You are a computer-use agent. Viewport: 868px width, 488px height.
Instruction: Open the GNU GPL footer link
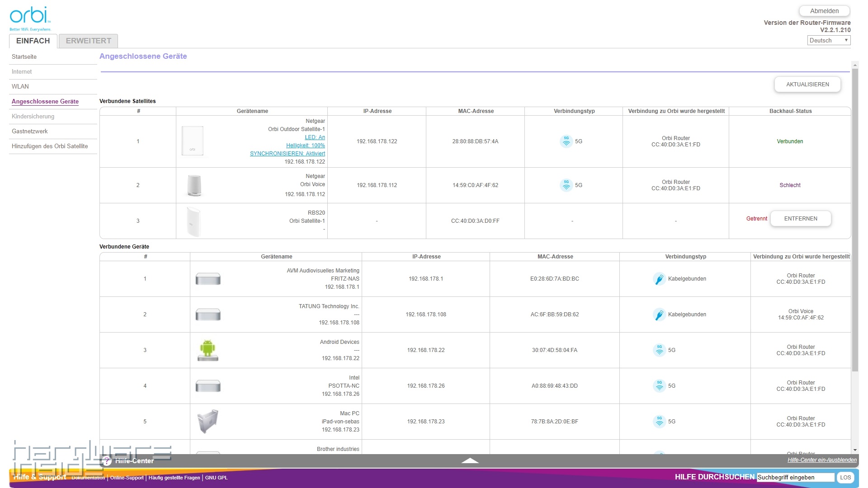[216, 478]
